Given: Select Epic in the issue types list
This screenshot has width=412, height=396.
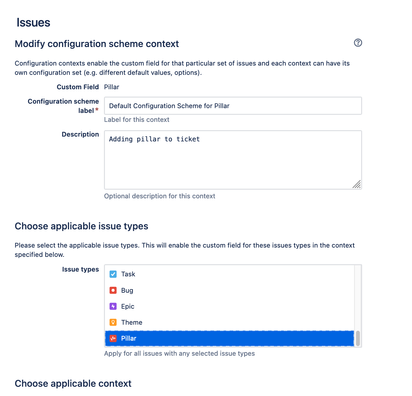Looking at the screenshot, I should click(x=229, y=306).
